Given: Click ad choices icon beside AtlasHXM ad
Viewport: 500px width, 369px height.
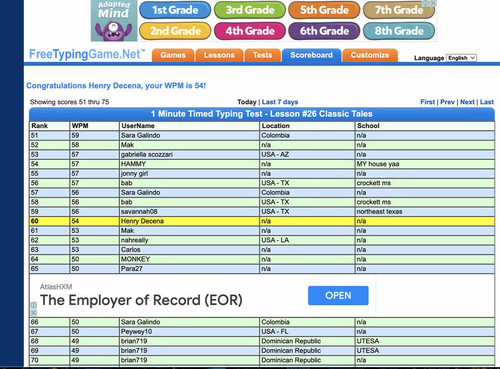Looking at the screenshot, I should click(x=34, y=305).
